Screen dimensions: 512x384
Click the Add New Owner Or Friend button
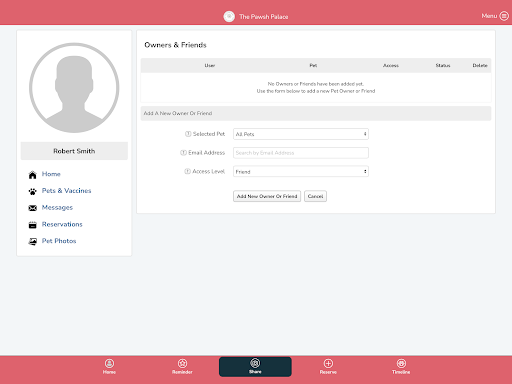[x=267, y=196]
